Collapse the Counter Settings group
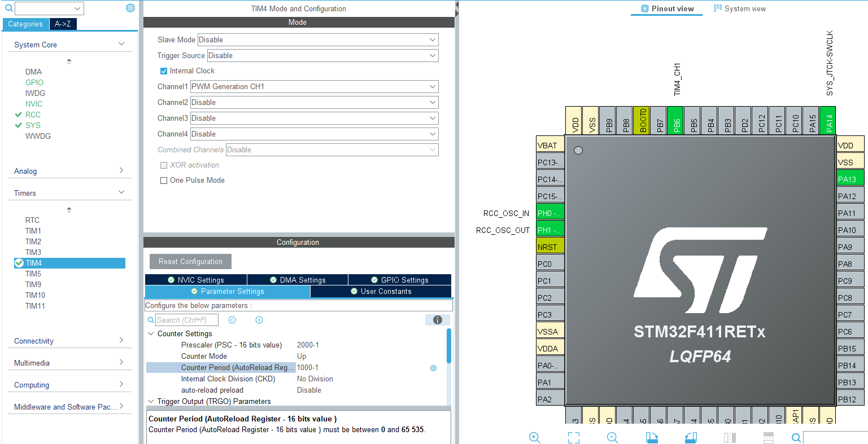The width and height of the screenshot is (868, 444). pos(151,334)
